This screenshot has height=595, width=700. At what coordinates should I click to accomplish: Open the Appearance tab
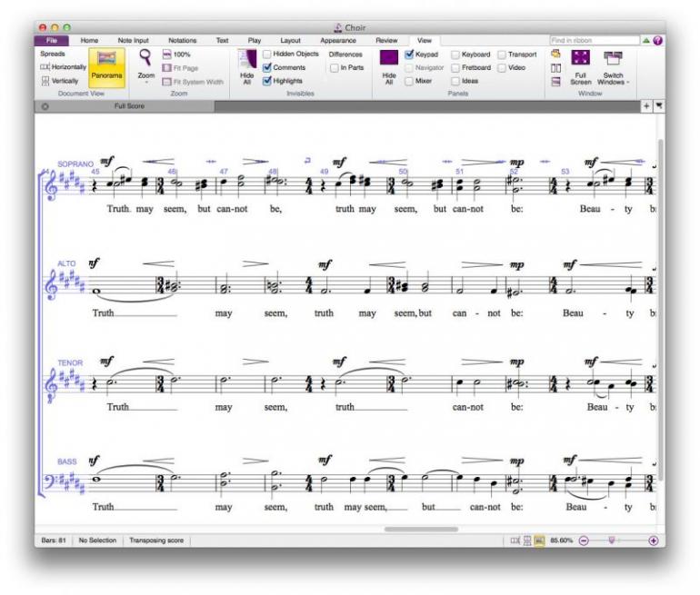[x=338, y=41]
